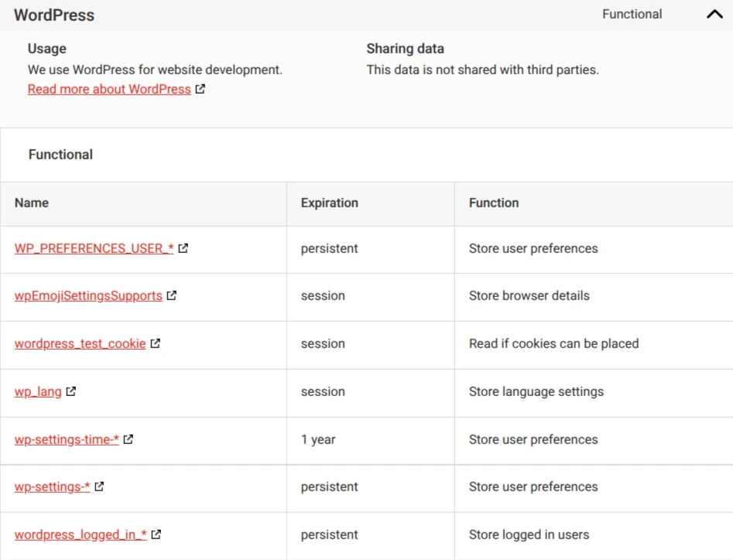Click 'Store user preferences' in WP_PREFERENCES_USER_* row
The height and width of the screenshot is (560, 733).
click(x=533, y=248)
